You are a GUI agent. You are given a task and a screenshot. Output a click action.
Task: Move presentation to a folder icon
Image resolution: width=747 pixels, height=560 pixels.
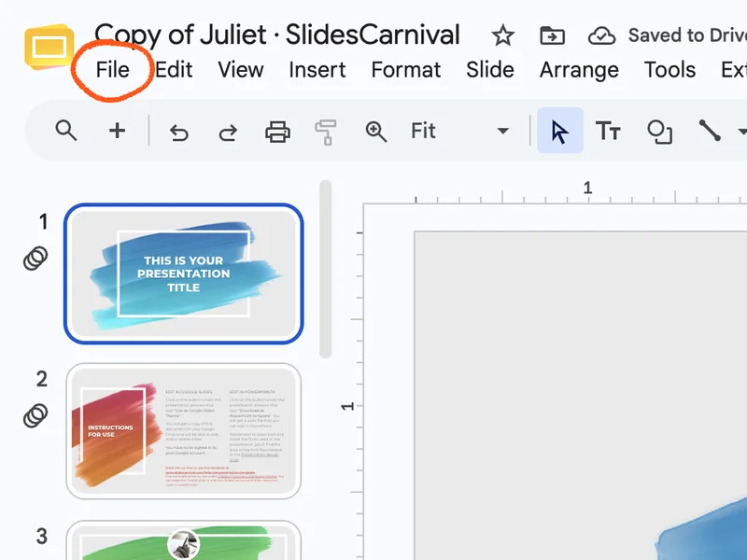pos(552,35)
